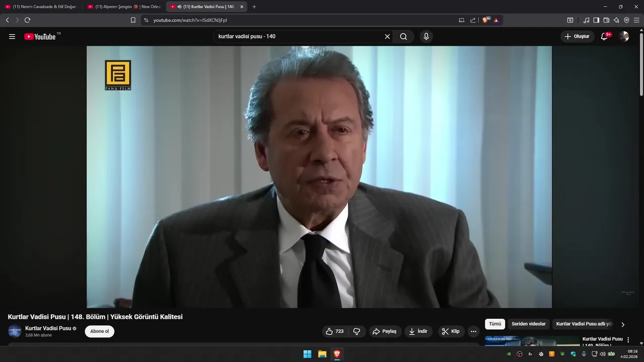Open more actions three-dot menu

pyautogui.click(x=473, y=331)
